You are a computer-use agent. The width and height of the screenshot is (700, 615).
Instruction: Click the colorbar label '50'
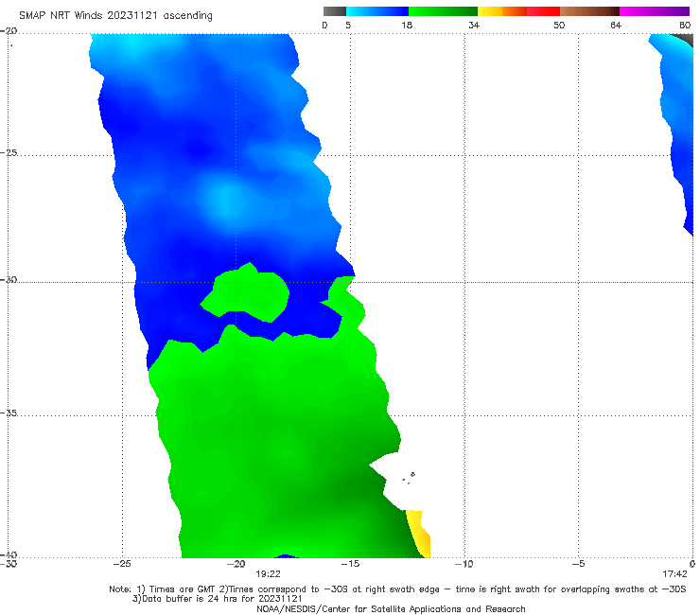(x=559, y=25)
